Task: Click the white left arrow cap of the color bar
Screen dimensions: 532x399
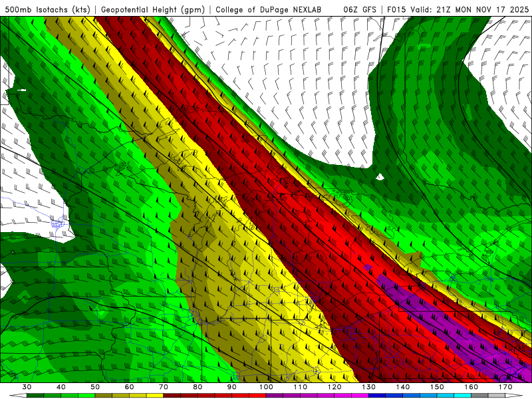Action: 19,396
